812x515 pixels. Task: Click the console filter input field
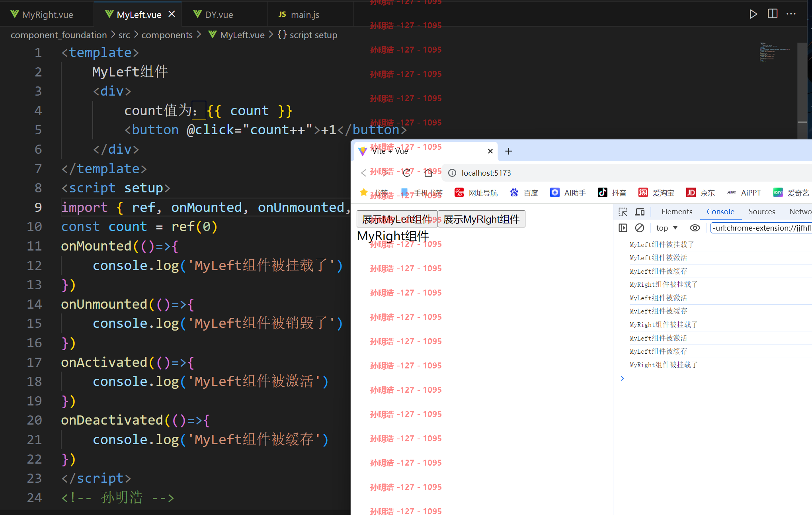[761, 228]
